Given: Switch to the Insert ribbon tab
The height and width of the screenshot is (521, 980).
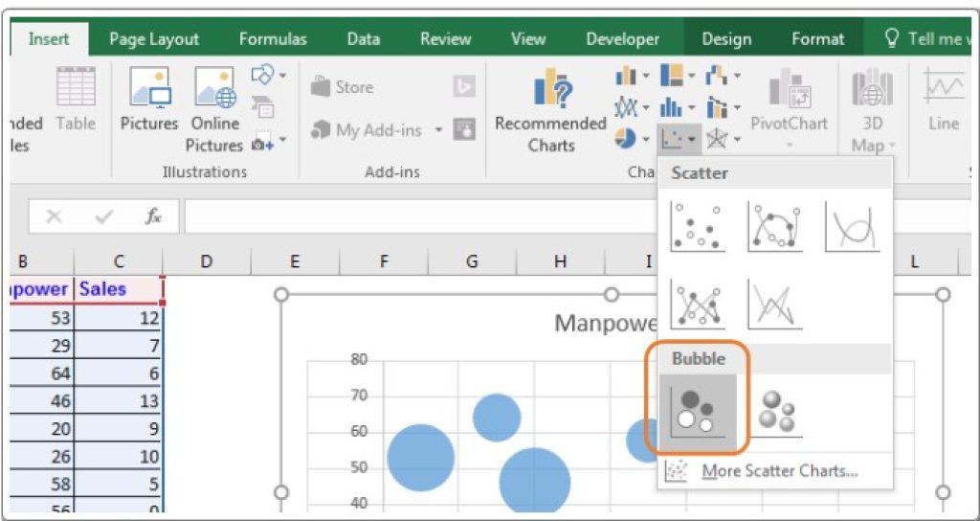Looking at the screenshot, I should (49, 39).
